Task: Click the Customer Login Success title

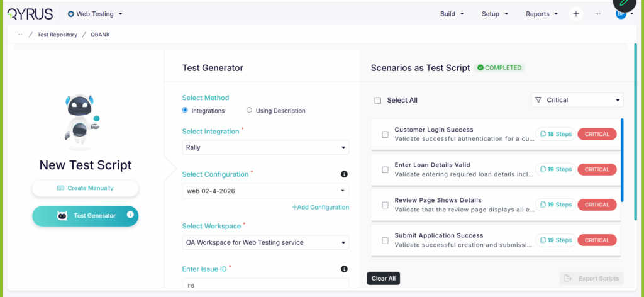Action: (x=434, y=130)
